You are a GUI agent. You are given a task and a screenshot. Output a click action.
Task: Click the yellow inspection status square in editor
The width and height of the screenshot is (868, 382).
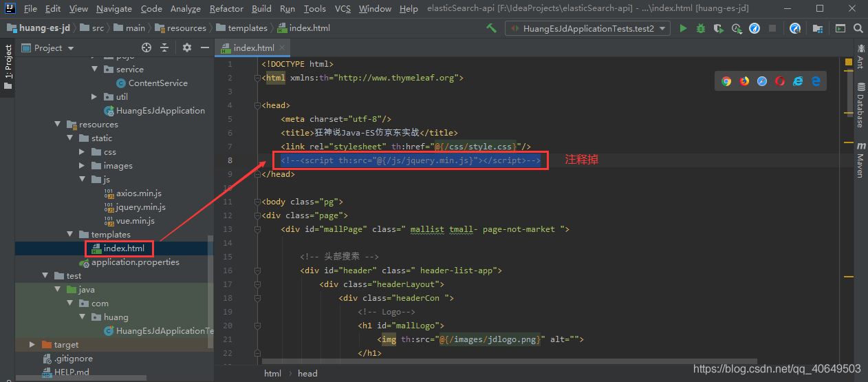pos(848,62)
